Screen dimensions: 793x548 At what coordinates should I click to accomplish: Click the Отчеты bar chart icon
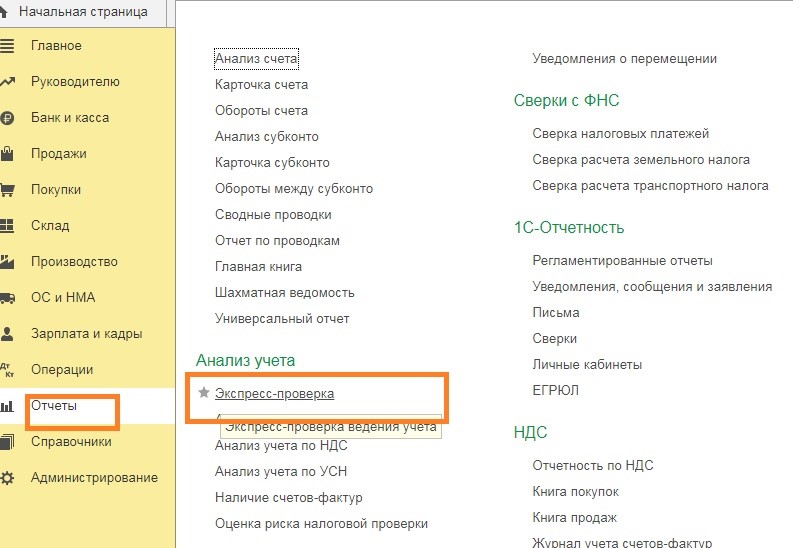point(7,406)
